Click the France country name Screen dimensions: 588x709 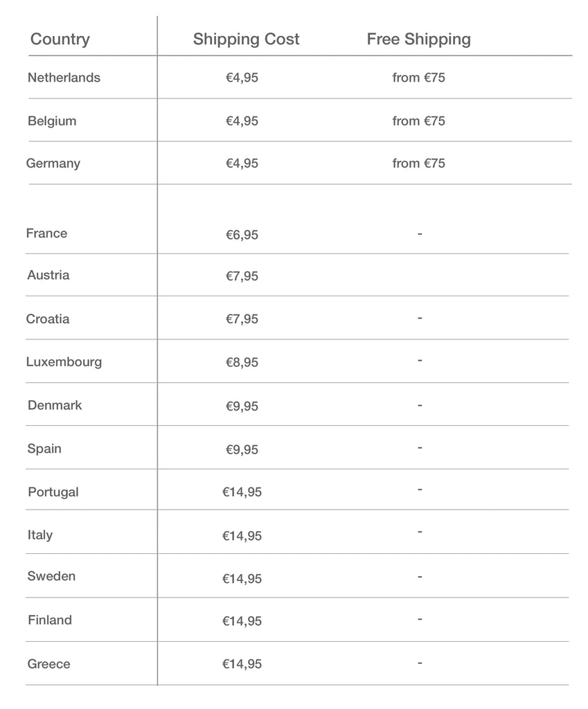(46, 233)
